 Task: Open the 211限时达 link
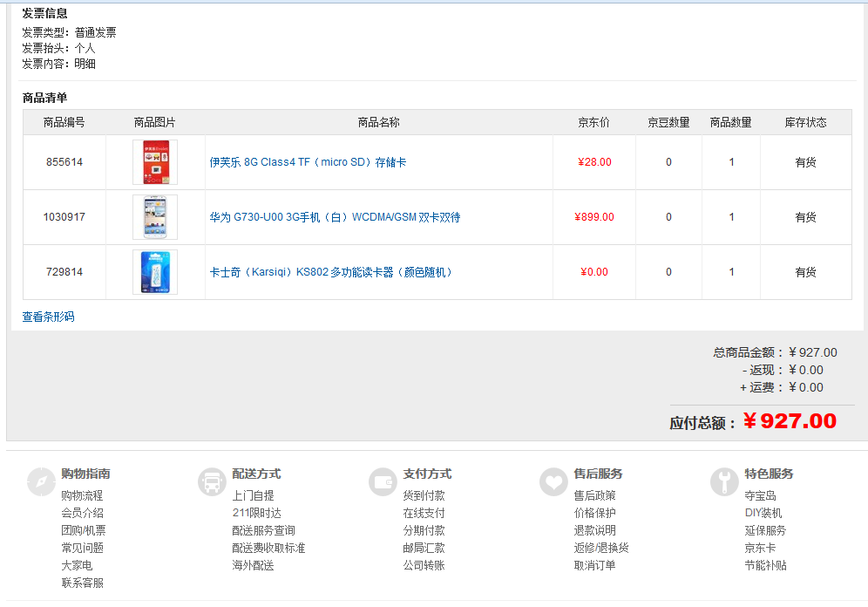pyautogui.click(x=257, y=513)
